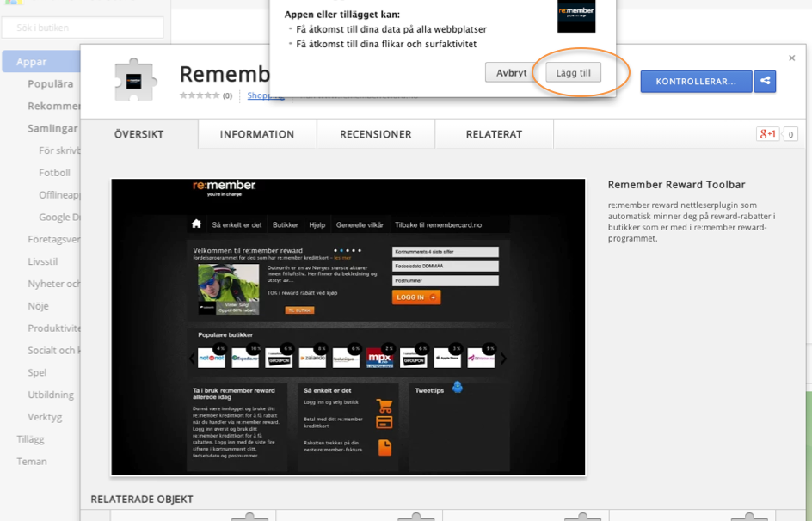Select Produktivitet category in sidebar
The height and width of the screenshot is (521, 812).
[54, 328]
